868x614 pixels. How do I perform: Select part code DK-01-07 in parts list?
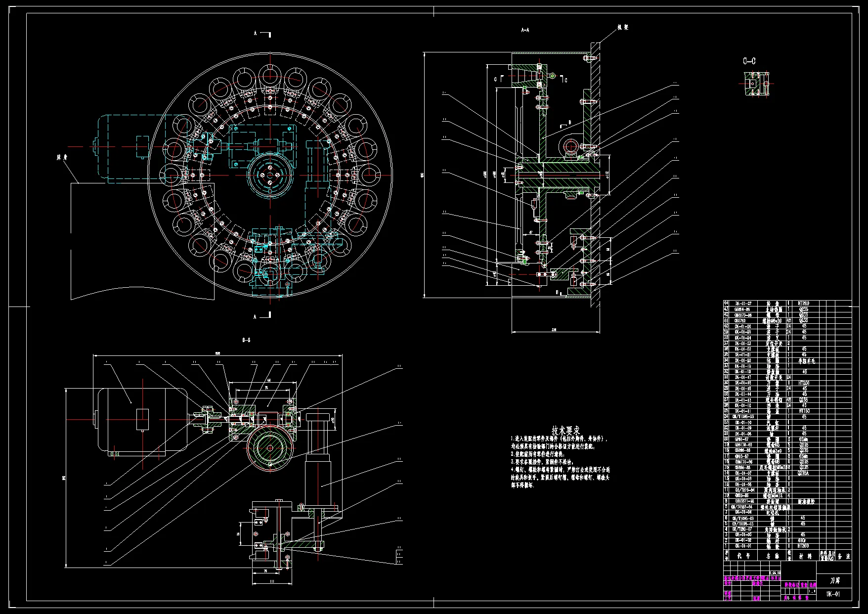coord(743,473)
